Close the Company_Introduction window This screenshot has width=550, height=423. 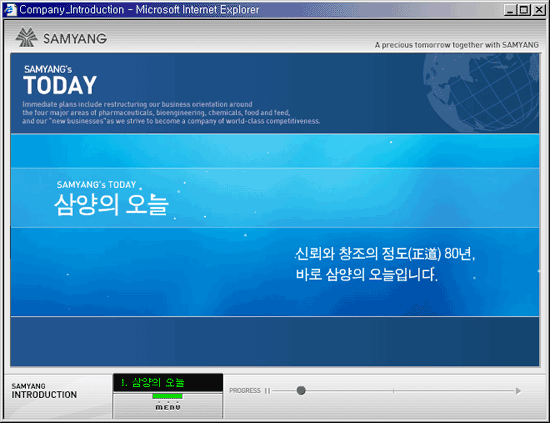(x=538, y=10)
